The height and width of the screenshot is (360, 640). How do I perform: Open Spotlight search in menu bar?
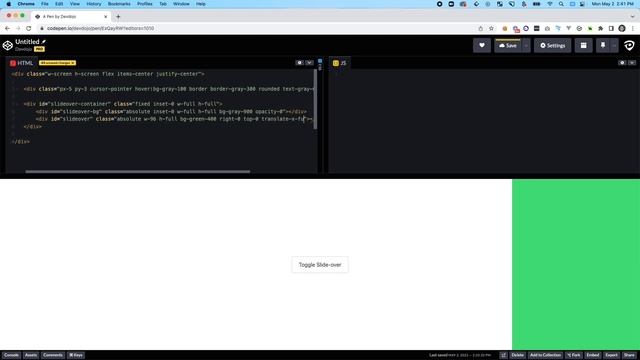click(x=561, y=4)
